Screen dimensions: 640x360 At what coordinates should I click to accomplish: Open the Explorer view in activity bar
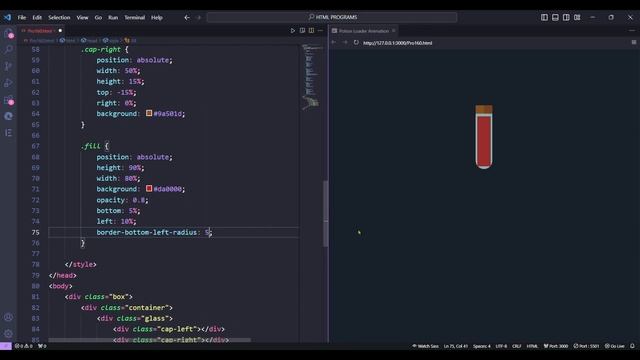[9, 33]
